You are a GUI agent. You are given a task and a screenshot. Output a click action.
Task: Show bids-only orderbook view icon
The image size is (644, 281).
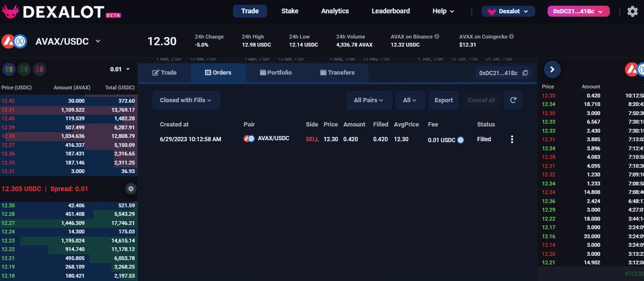tap(24, 69)
